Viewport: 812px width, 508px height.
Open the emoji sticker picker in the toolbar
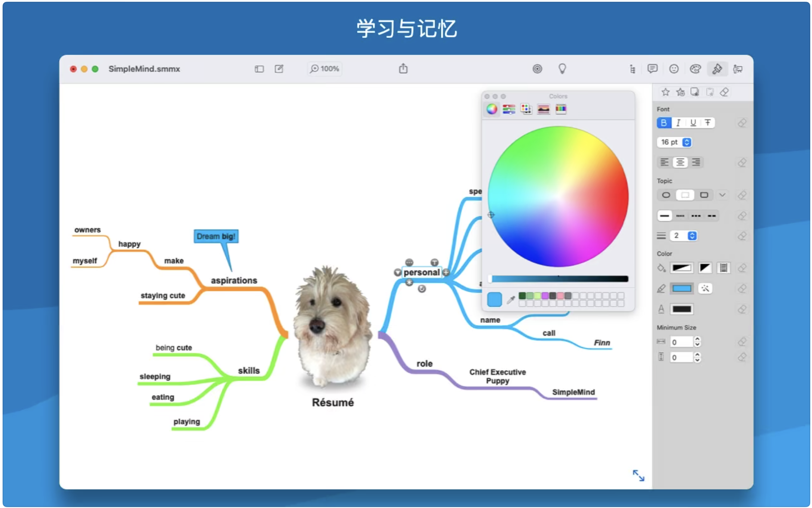(674, 68)
